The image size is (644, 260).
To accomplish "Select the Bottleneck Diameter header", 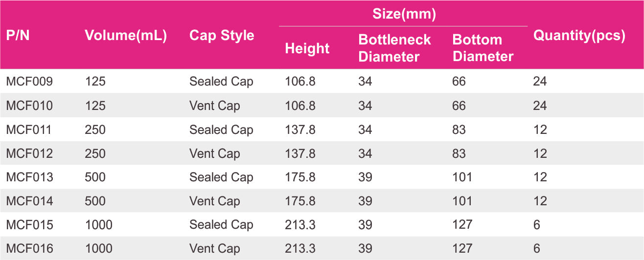I will 394,48.
